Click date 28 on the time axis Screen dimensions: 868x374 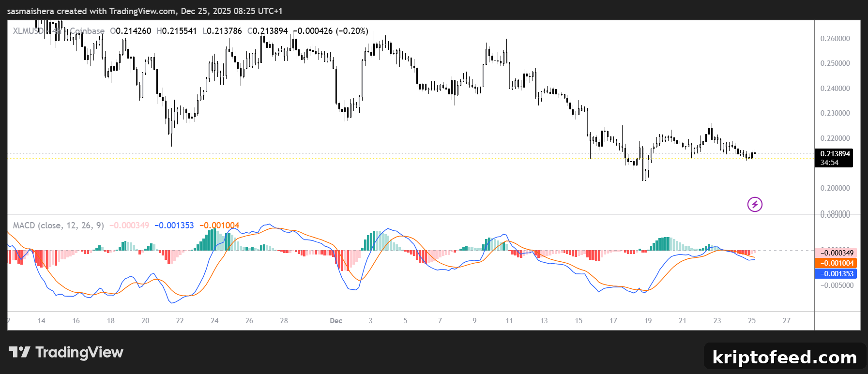click(284, 321)
